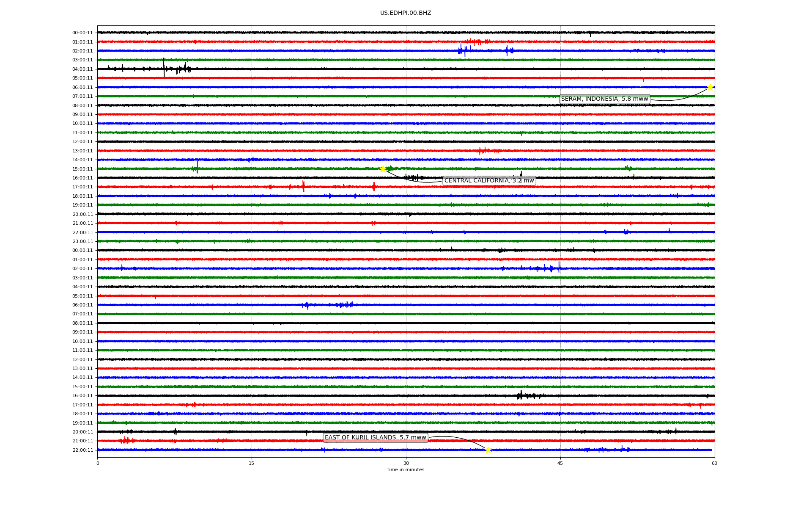Image resolution: width=812 pixels, height=508 pixels.
Task: Click the black event on second 16:00:11 trace
Action: pyautogui.click(x=521, y=395)
